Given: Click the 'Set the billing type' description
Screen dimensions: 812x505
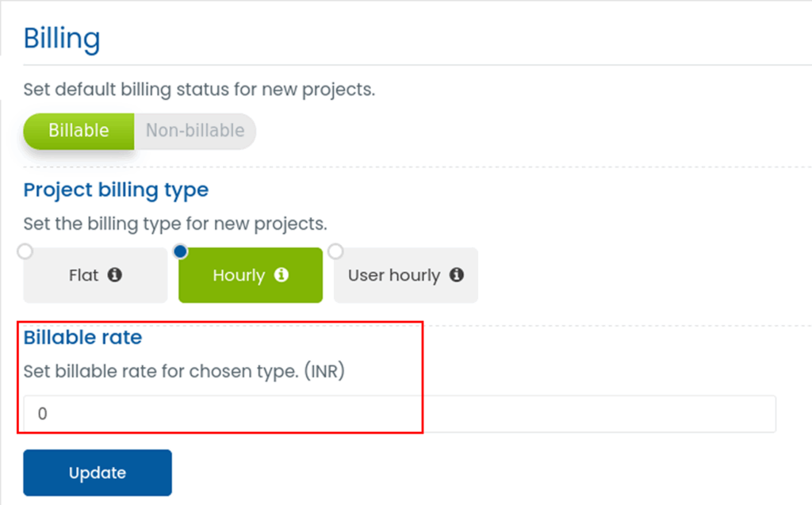Looking at the screenshot, I should coord(174,224).
